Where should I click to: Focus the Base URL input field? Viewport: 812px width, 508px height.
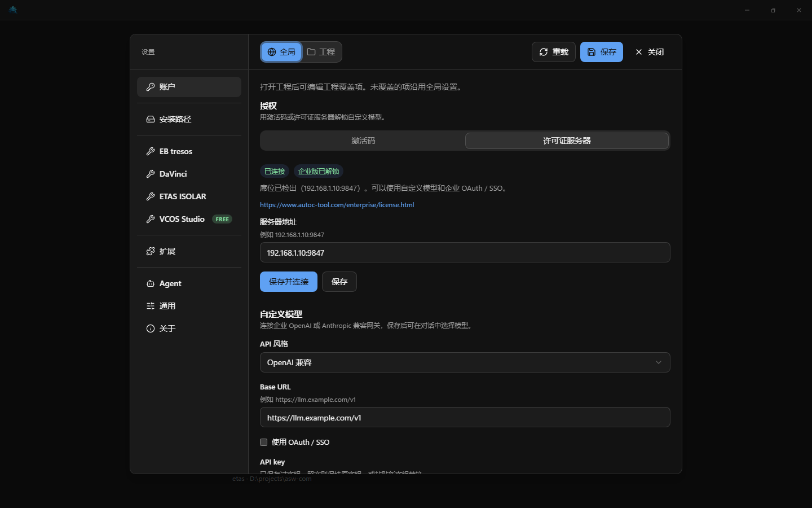[465, 417]
